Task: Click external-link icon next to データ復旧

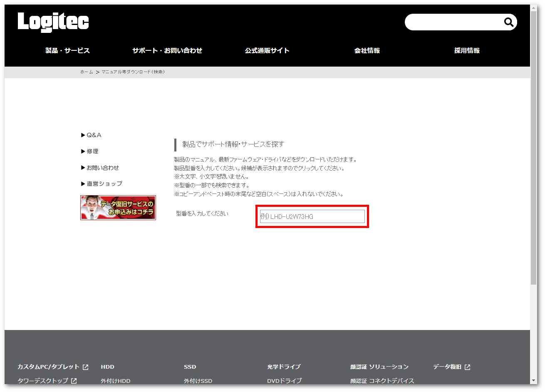Action: (467, 367)
